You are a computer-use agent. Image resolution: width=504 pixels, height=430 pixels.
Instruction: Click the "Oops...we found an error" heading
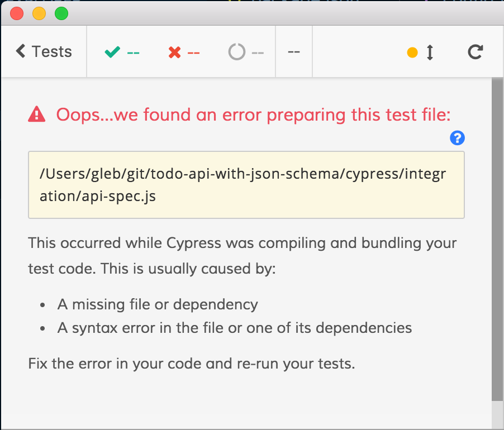tap(253, 115)
